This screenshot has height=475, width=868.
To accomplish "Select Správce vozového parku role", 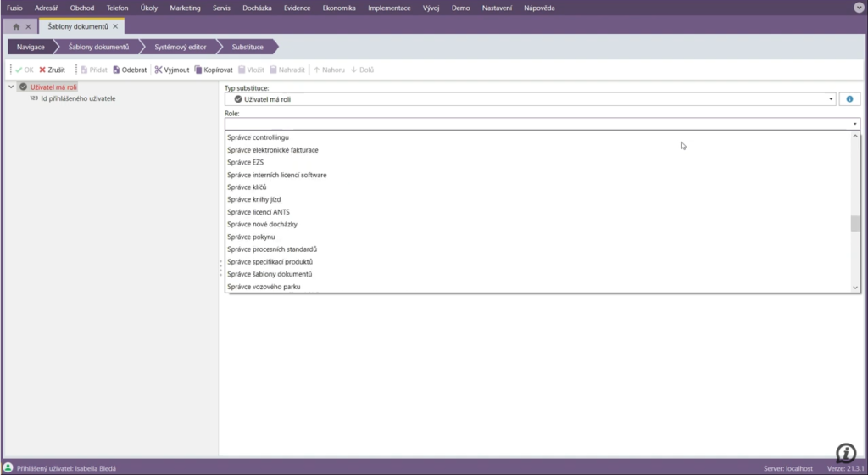I will click(x=264, y=287).
